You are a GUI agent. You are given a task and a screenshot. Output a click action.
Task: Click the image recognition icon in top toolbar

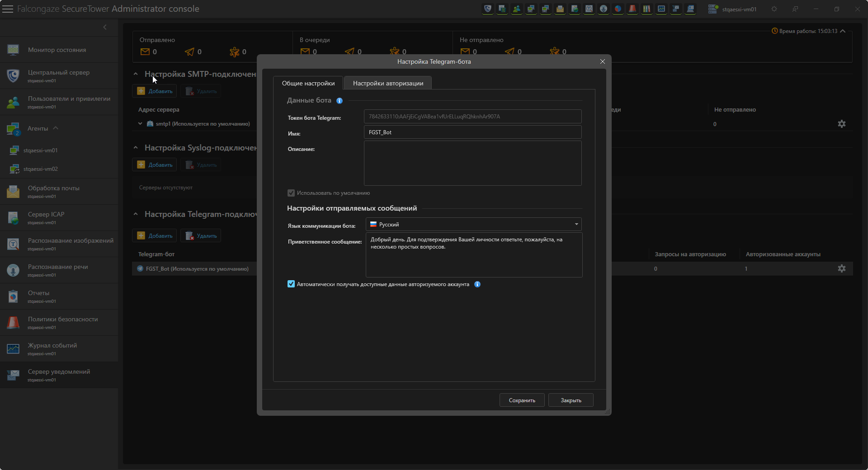point(589,9)
